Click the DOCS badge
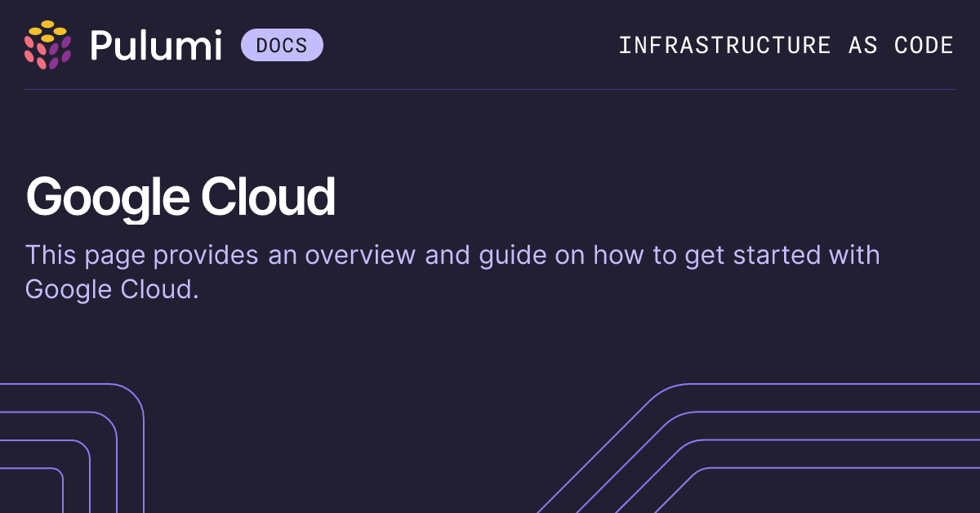This screenshot has height=513, width=980. point(282,45)
